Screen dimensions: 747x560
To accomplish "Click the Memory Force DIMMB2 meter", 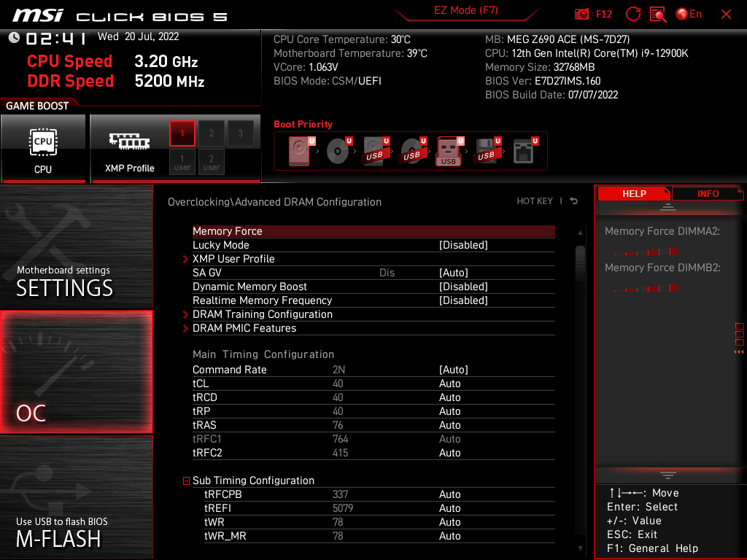I will pos(642,287).
